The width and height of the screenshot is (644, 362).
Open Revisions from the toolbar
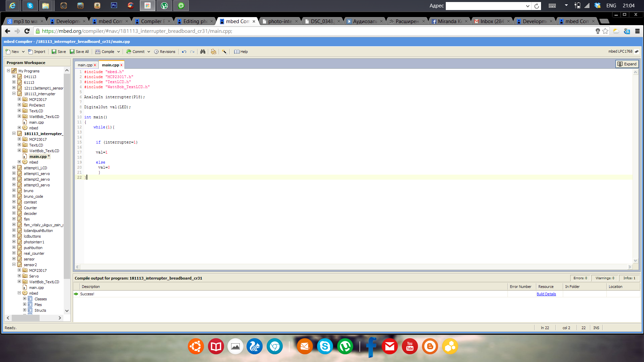[165, 52]
